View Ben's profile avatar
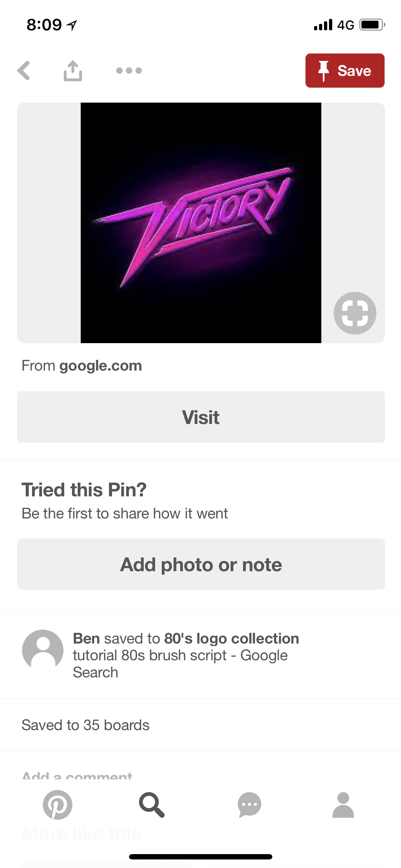Viewport: 401px width, 868px height. pos(43,650)
